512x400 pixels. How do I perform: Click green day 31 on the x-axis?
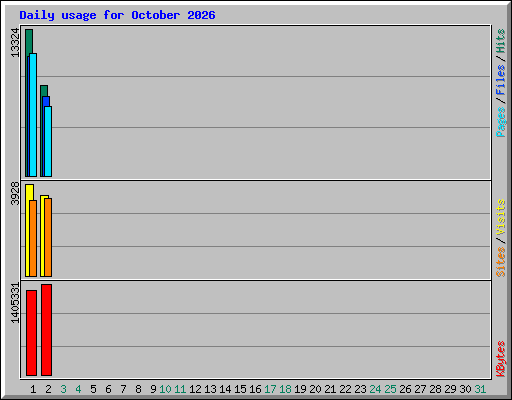pos(480,389)
